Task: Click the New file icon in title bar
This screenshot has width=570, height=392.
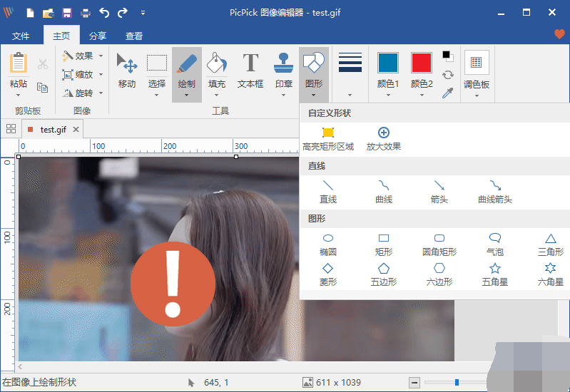Action: 30,13
